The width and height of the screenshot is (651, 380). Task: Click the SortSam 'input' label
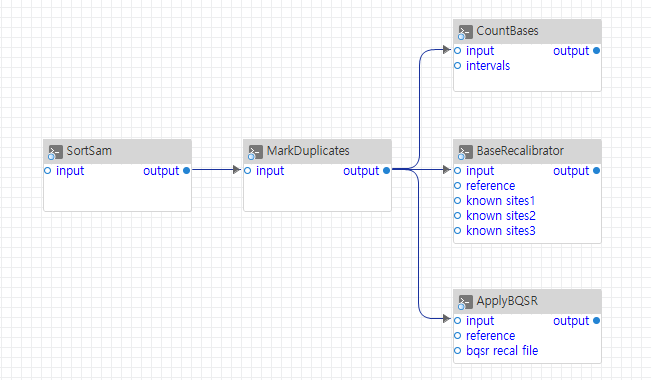point(70,171)
